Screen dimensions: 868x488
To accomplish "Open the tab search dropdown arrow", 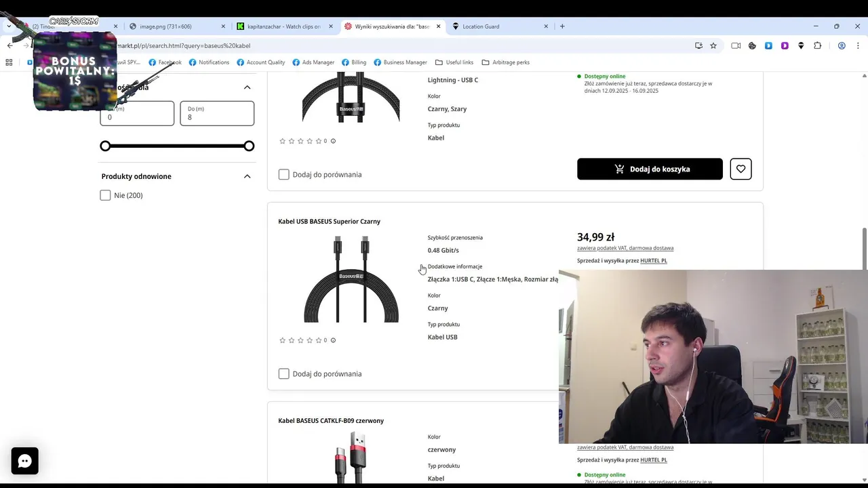I will pyautogui.click(x=9, y=26).
